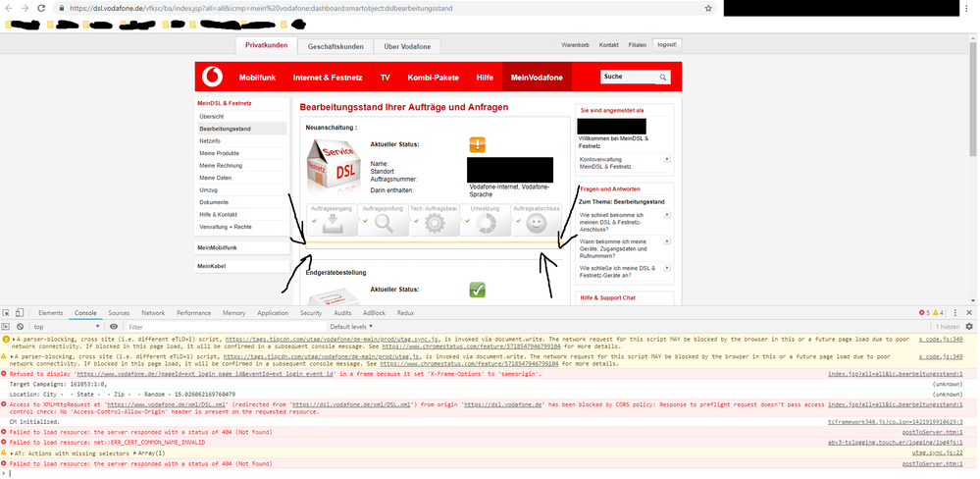This screenshot has height=479, width=980.
Task: Switch to the Geschäftskunden tab
Action: tap(335, 46)
